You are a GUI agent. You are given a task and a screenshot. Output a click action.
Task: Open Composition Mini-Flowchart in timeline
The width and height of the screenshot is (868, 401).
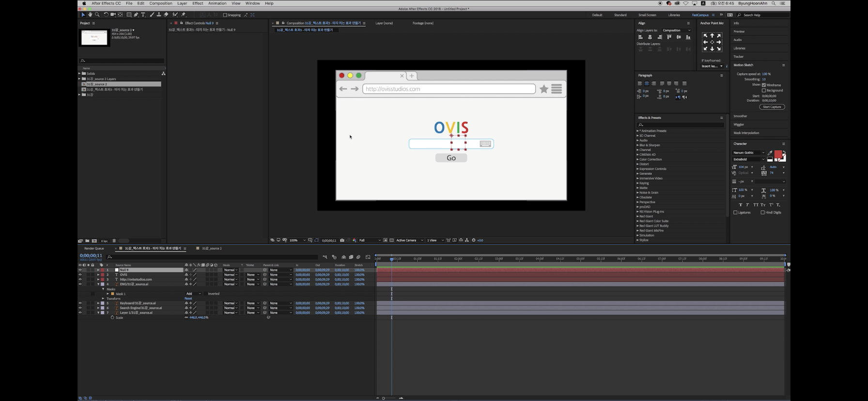(325, 257)
